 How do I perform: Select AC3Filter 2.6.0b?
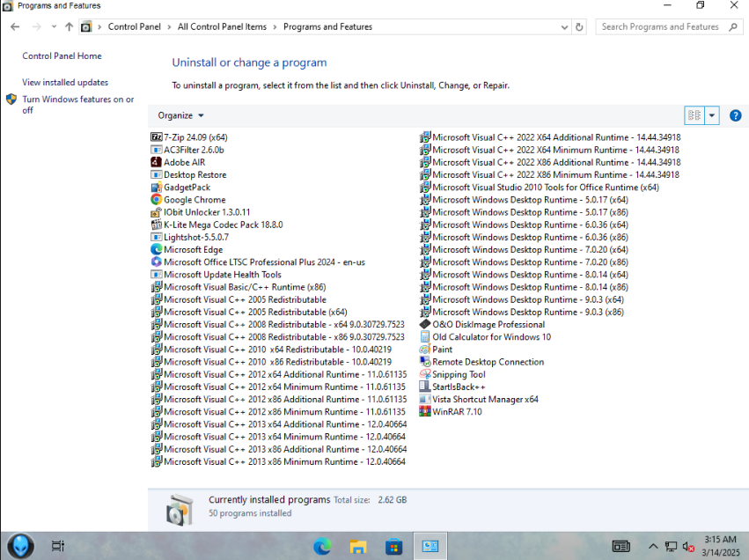point(187,150)
